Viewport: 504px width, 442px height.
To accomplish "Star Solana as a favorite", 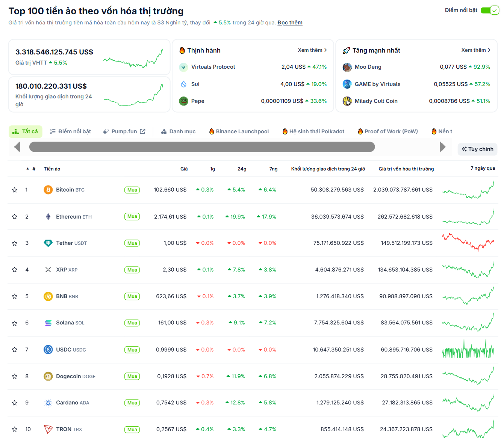I will [x=15, y=323].
